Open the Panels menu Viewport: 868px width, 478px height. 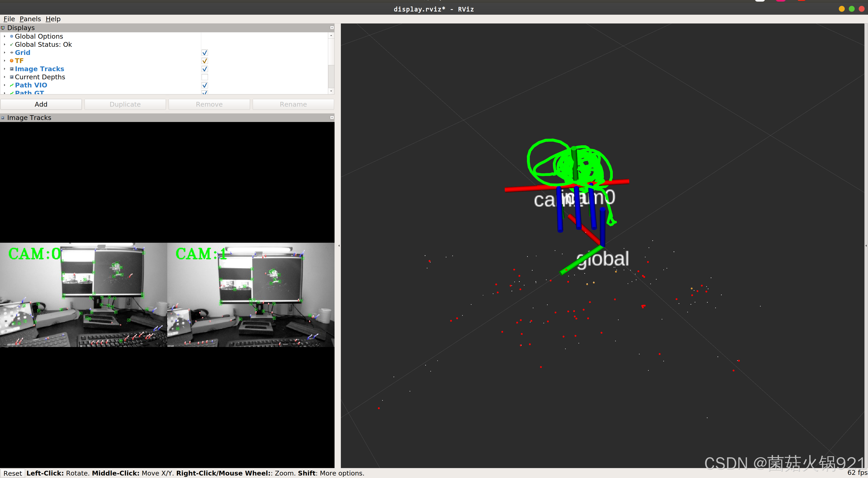(30, 19)
